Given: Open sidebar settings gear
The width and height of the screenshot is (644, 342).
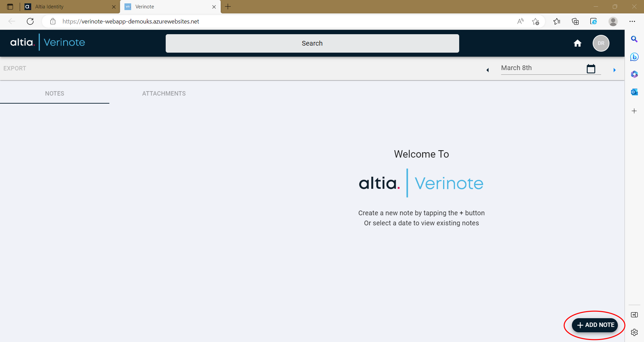Looking at the screenshot, I should pos(634,332).
